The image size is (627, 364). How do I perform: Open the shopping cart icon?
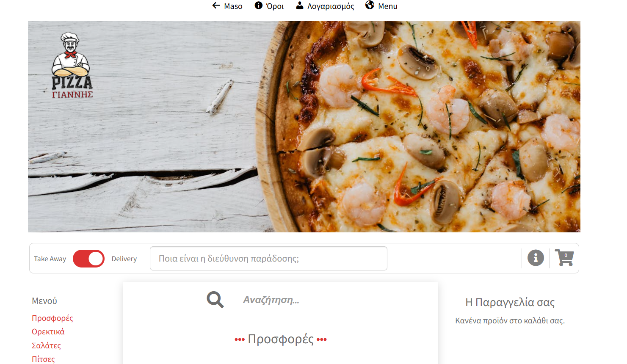(564, 258)
